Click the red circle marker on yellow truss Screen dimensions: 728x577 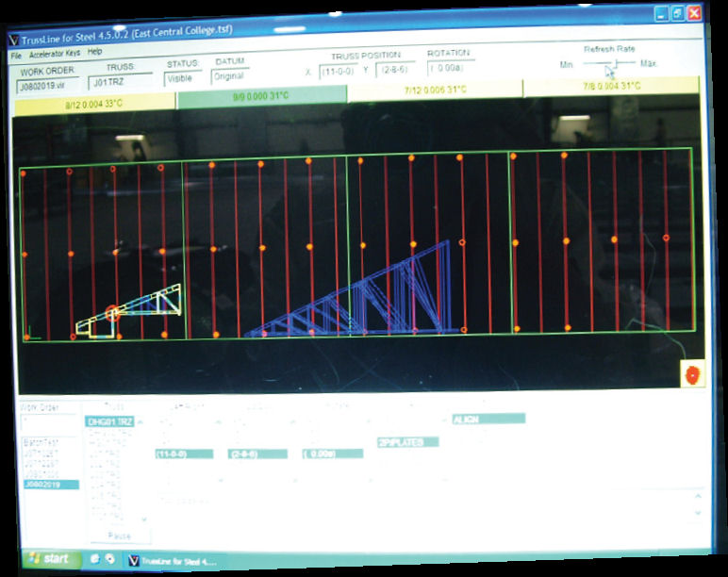[x=113, y=313]
